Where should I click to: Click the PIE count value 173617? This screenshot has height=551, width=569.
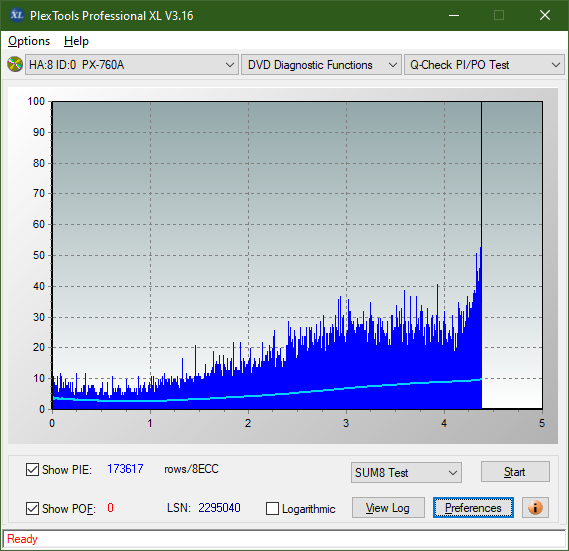tap(125, 469)
